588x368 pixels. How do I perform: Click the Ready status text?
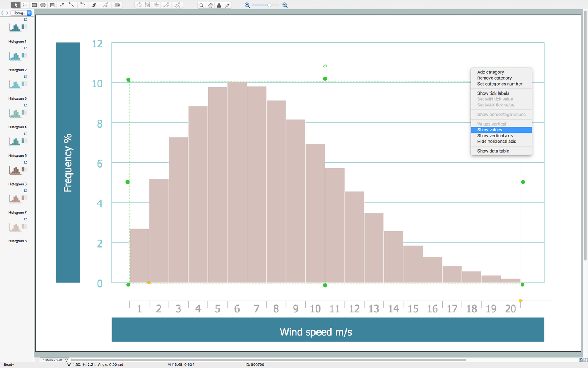9,365
